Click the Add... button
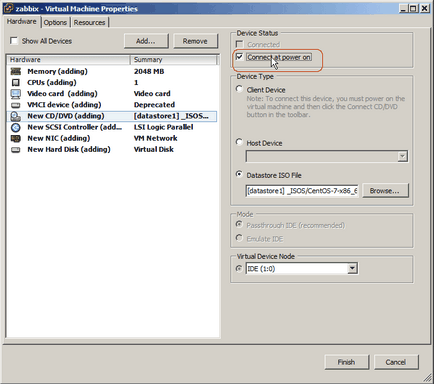Viewport: 434px width, 384px height. (x=146, y=41)
